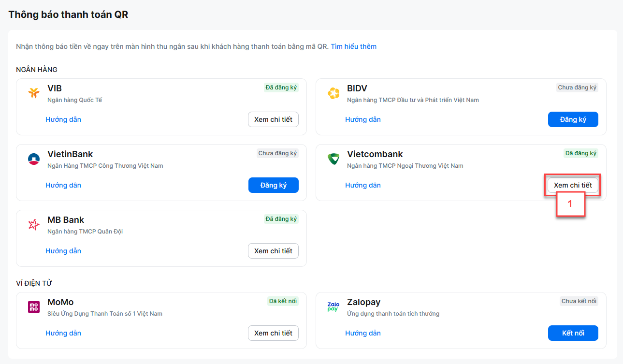
Task: Open the 'Tìm hiểu thêm' link
Action: pyautogui.click(x=354, y=46)
